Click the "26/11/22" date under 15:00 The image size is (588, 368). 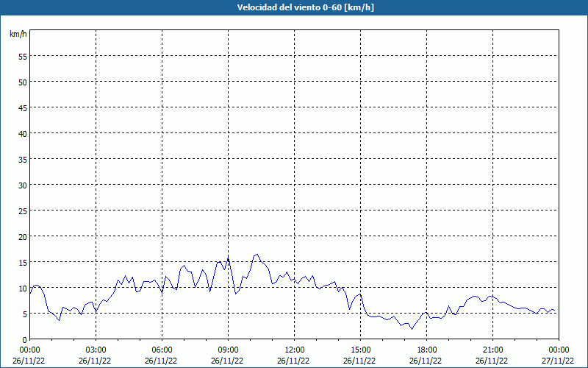tap(359, 361)
